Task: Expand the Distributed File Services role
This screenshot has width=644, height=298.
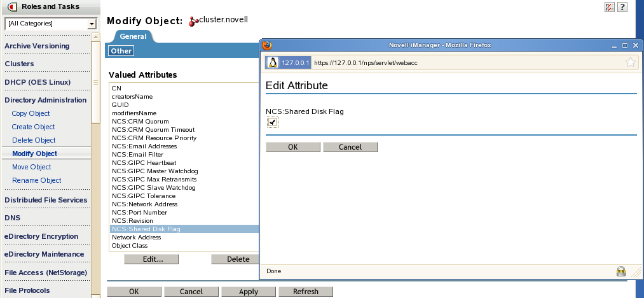Action: [x=46, y=200]
